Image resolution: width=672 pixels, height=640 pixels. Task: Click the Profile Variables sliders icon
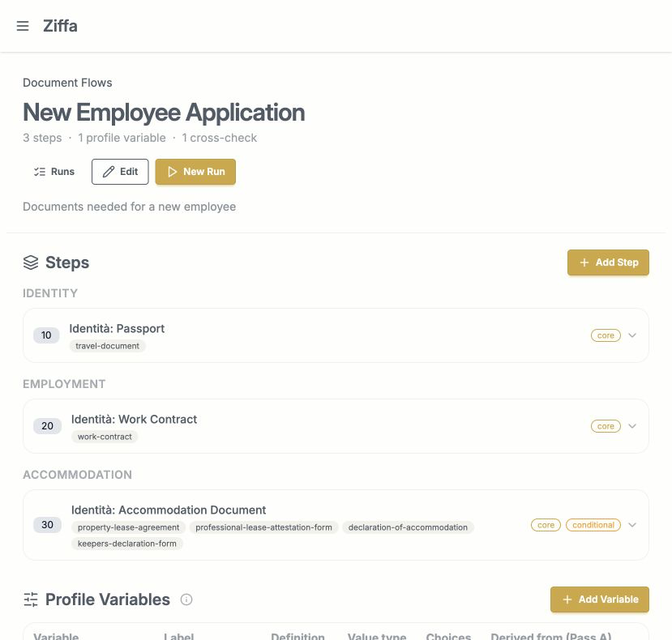tap(31, 599)
